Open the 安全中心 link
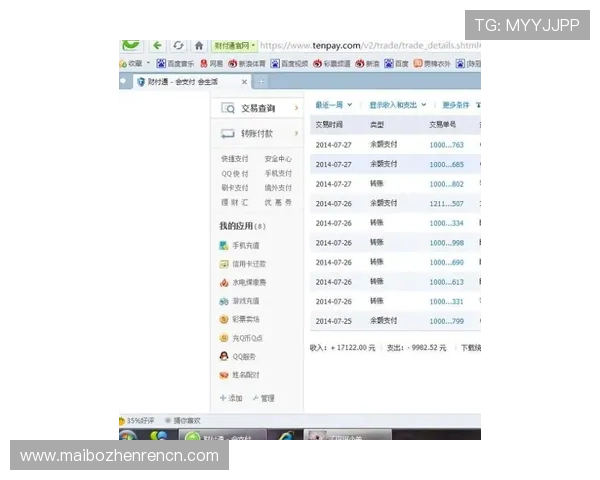600x480 pixels. pyautogui.click(x=278, y=158)
